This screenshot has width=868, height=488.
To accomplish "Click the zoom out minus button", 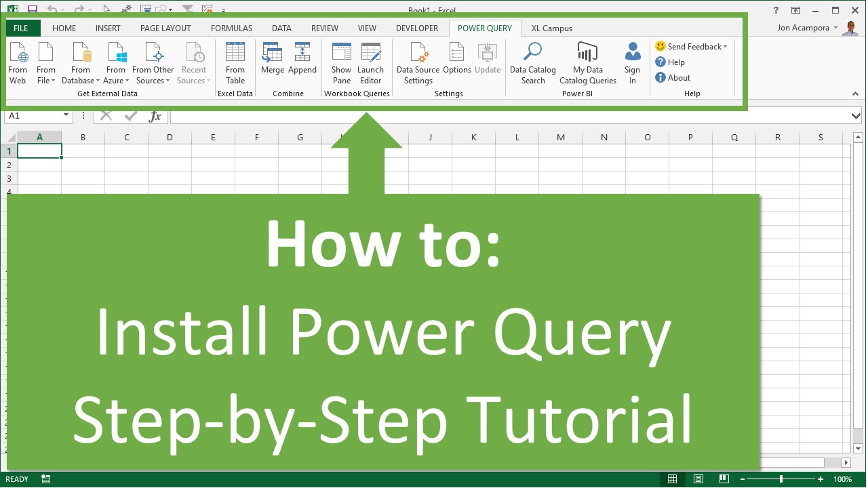I will (x=742, y=479).
